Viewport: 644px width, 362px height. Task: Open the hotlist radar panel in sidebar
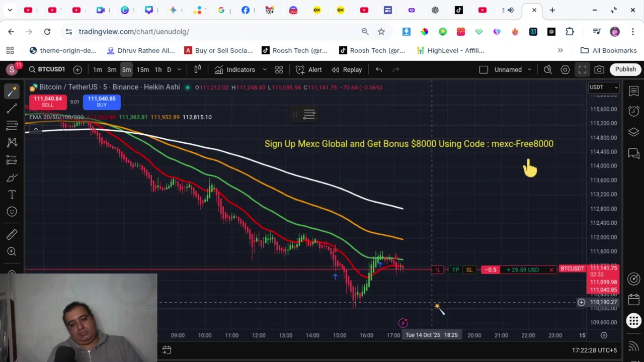tap(634, 279)
